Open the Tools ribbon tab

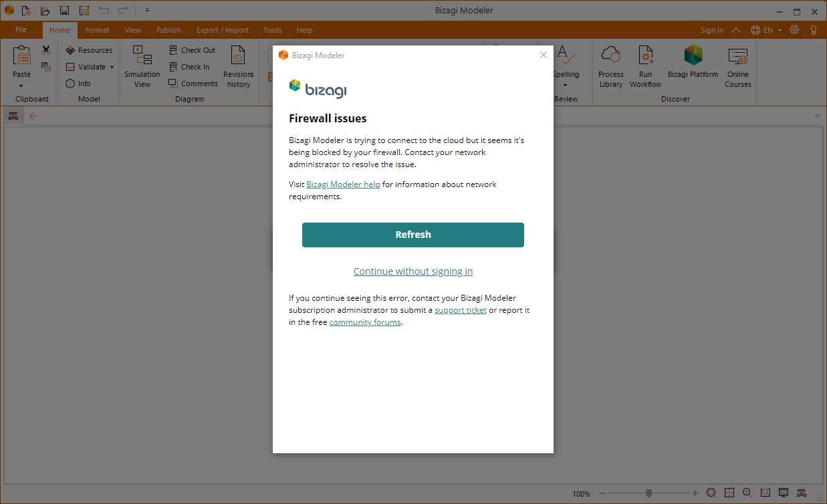point(273,30)
